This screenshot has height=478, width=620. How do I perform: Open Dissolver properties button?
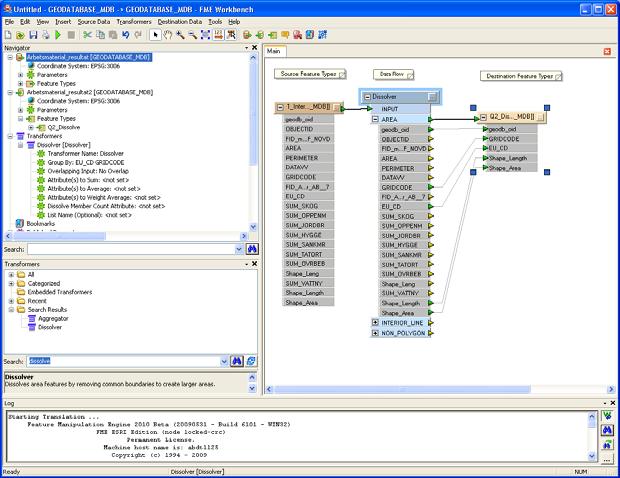[x=432, y=97]
